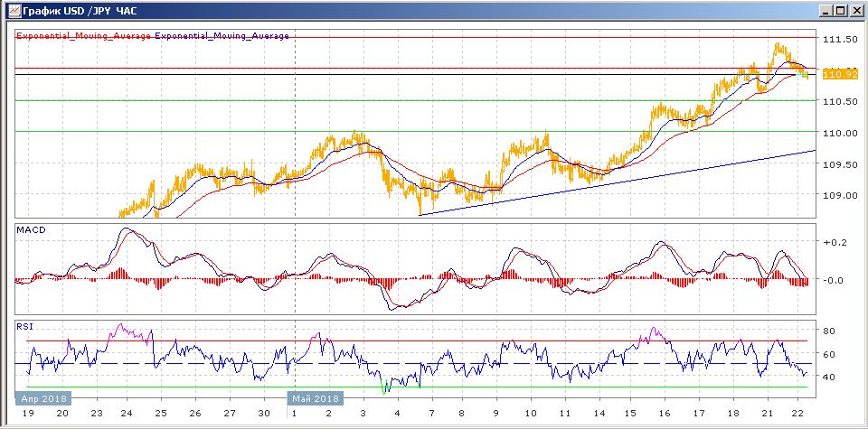
Task: Click date 26 on the time axis
Action: tap(195, 413)
